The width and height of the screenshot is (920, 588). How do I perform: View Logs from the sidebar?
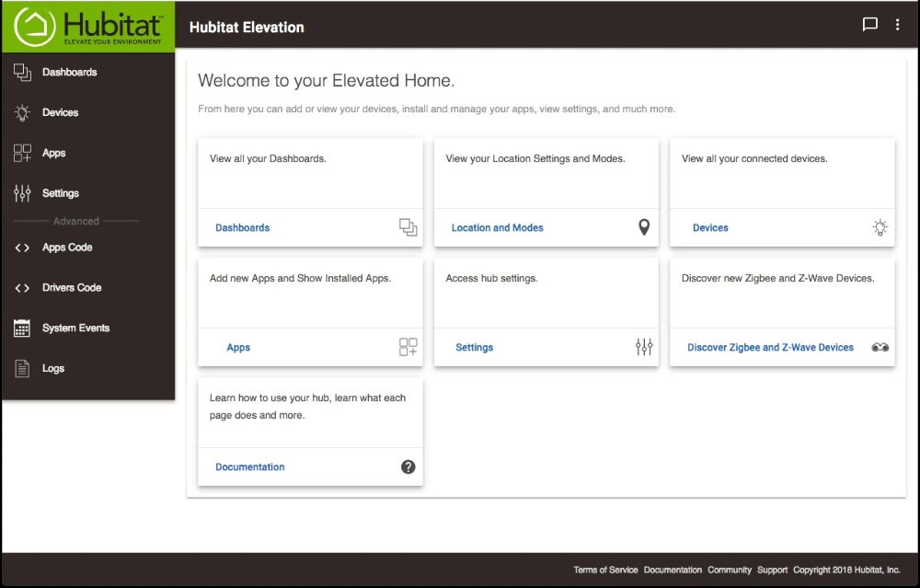coord(53,369)
